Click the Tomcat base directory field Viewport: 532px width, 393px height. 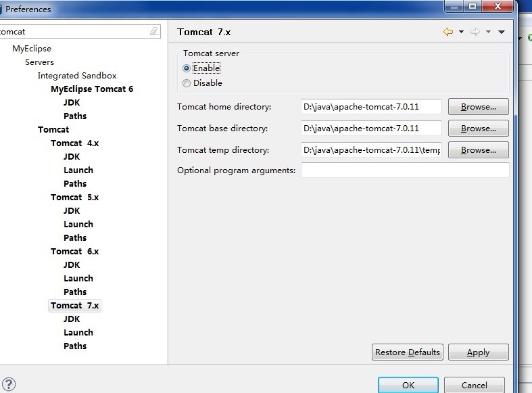coord(371,129)
